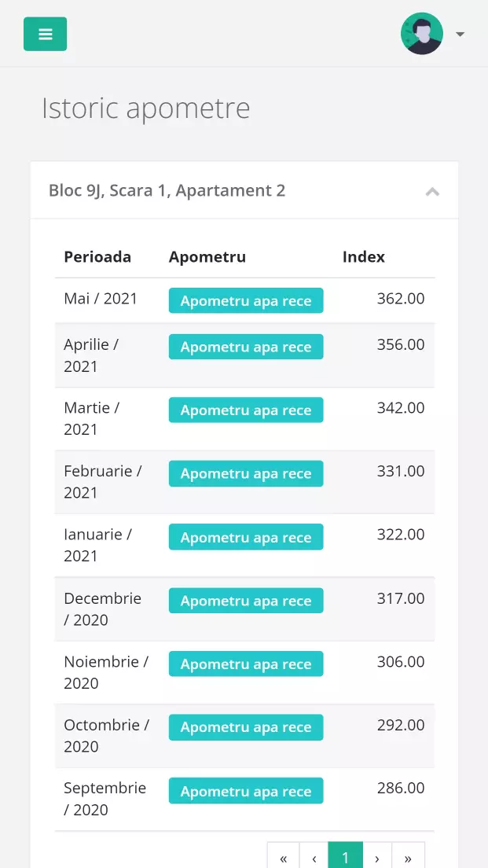Go to previous page arrow
This screenshot has height=868, width=488.
(x=314, y=858)
